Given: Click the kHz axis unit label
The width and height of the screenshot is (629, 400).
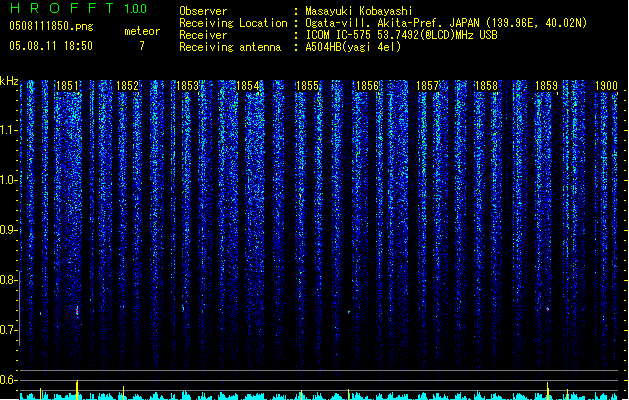Looking at the screenshot, I should coord(9,81).
